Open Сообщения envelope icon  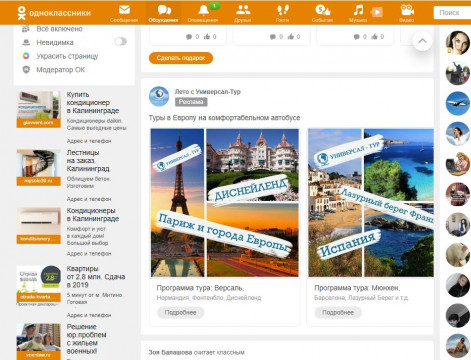click(124, 10)
